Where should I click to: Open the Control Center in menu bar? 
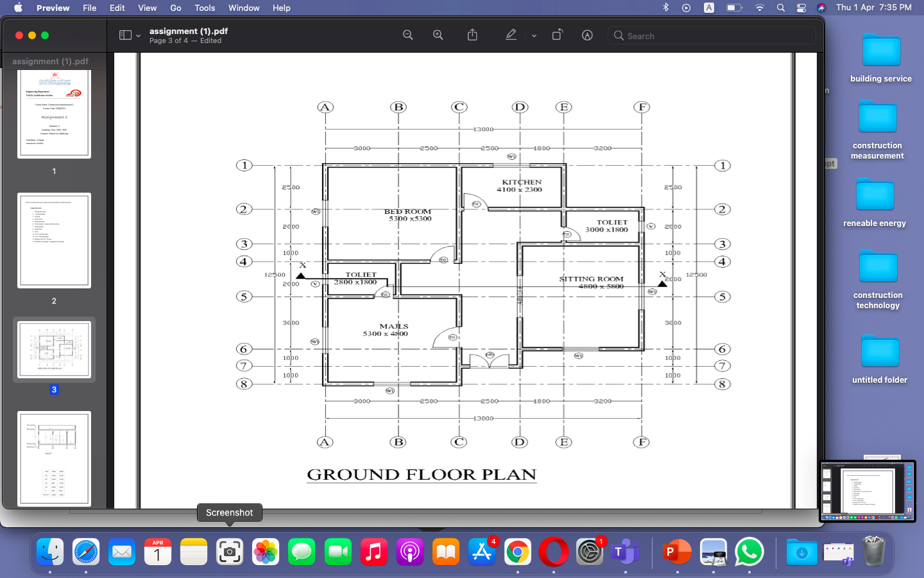point(801,8)
